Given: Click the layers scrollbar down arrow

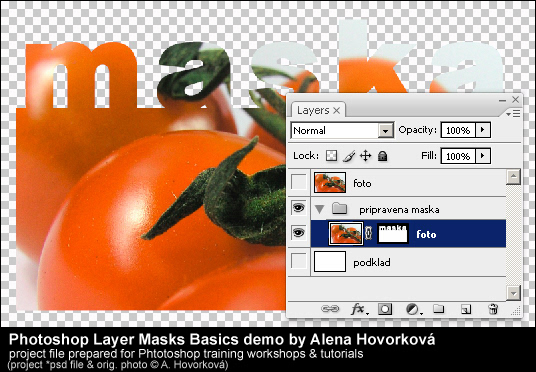Looking at the screenshot, I should (513, 293).
